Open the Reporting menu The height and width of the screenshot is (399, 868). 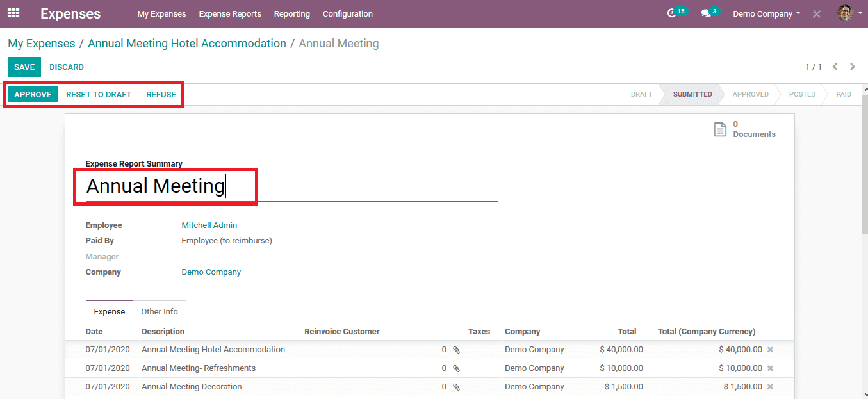pos(291,13)
